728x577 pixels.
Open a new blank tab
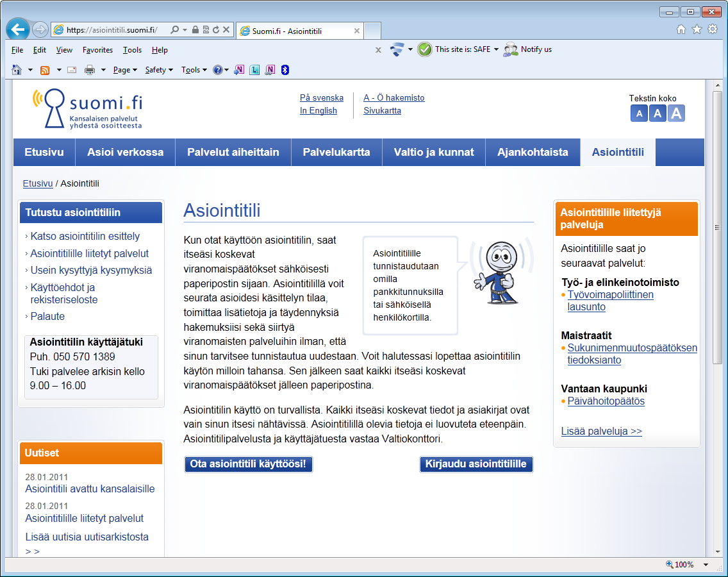[x=372, y=31]
